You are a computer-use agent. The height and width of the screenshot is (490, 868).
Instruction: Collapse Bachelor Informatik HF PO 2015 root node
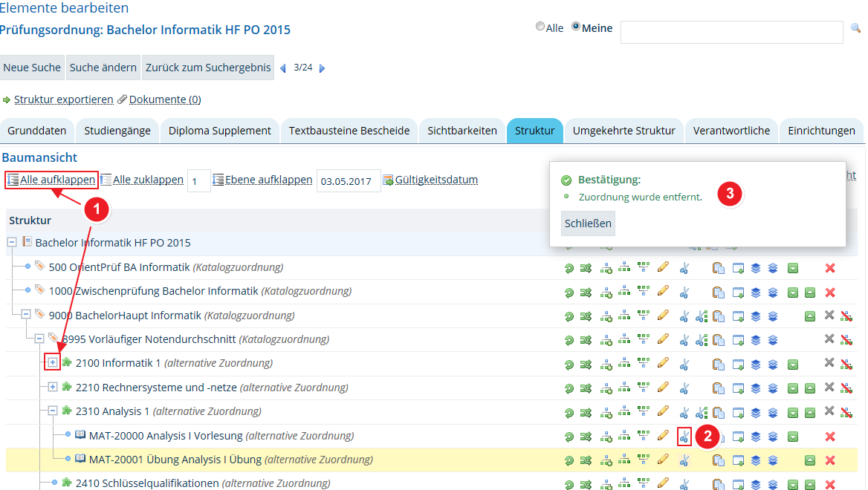pos(12,242)
